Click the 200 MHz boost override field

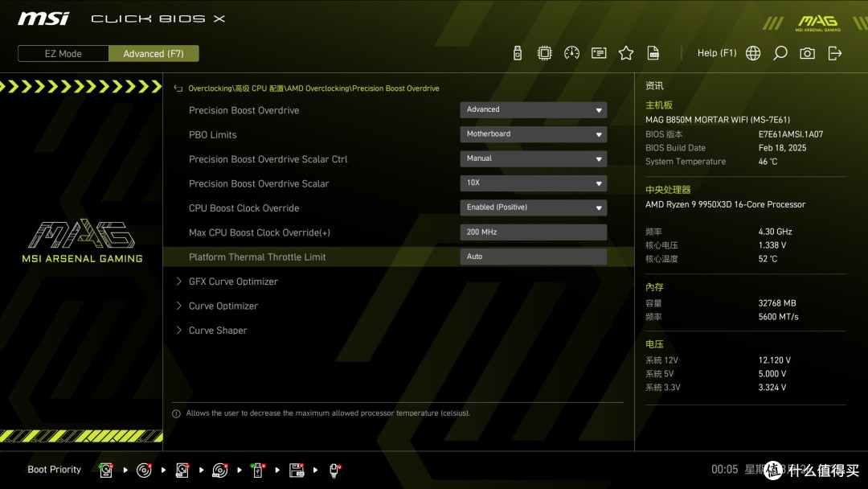pyautogui.click(x=533, y=232)
